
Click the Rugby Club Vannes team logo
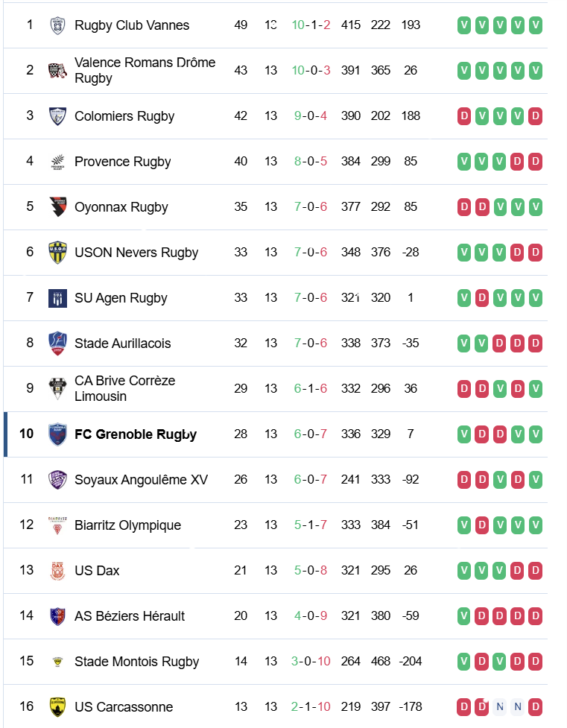pos(57,25)
